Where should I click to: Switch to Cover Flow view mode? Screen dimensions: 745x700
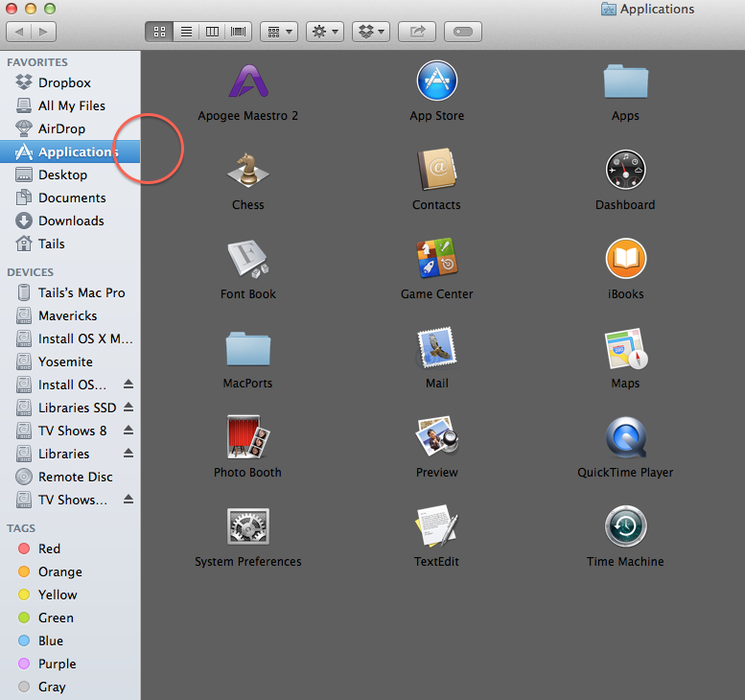[238, 32]
